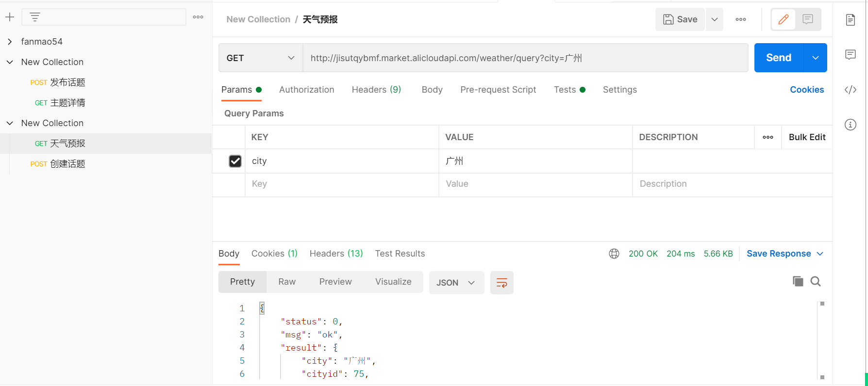The height and width of the screenshot is (386, 868).
Task: Open Test Results tab
Action: coord(400,254)
